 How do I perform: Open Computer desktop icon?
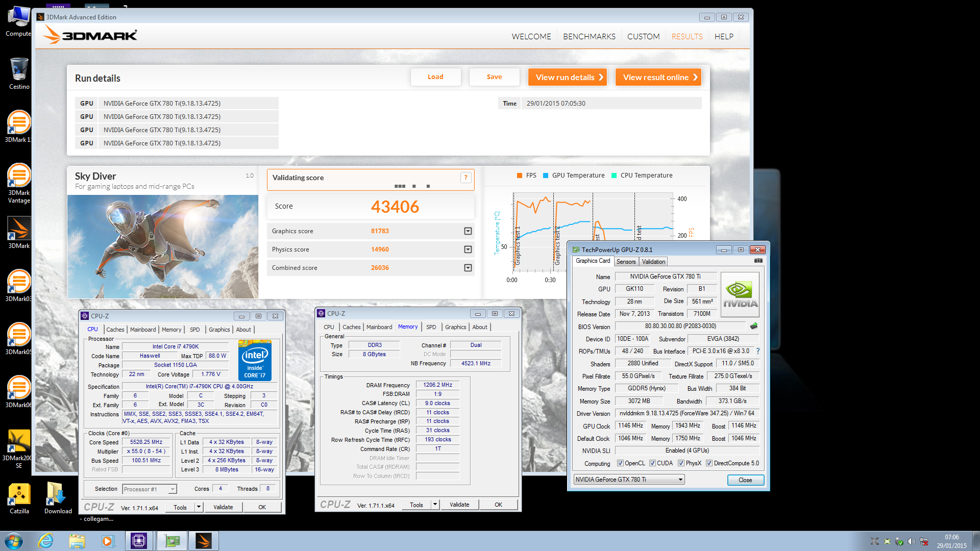(19, 21)
